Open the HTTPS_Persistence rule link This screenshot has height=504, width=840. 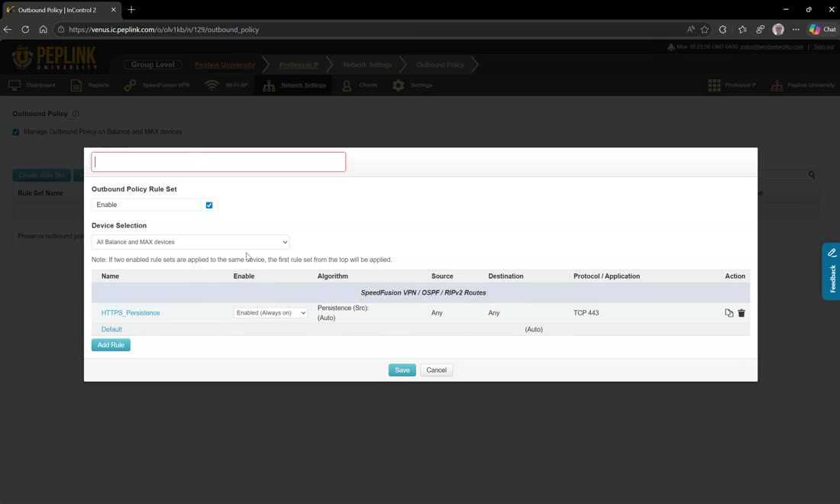[x=130, y=313]
